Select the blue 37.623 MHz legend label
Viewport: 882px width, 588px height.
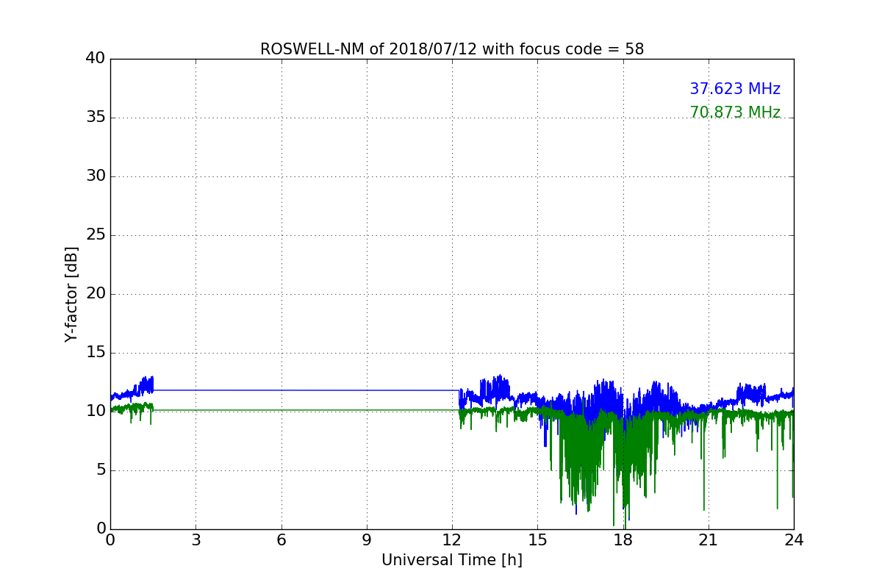(735, 89)
